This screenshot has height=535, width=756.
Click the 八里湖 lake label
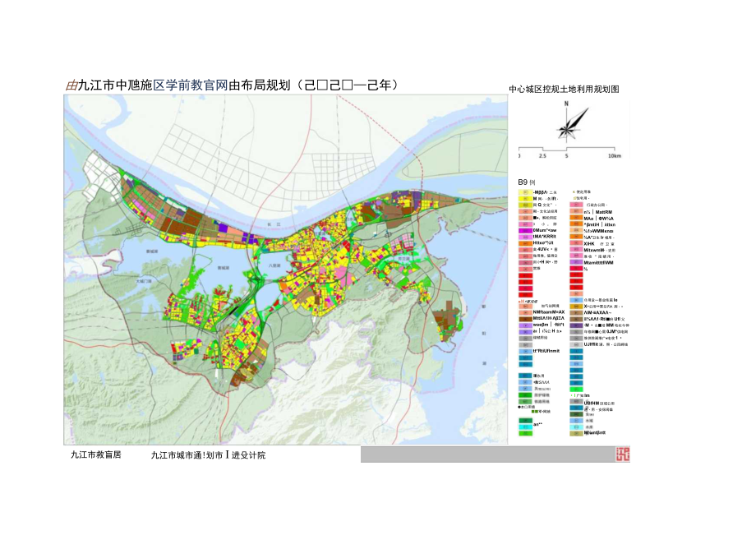point(275,265)
